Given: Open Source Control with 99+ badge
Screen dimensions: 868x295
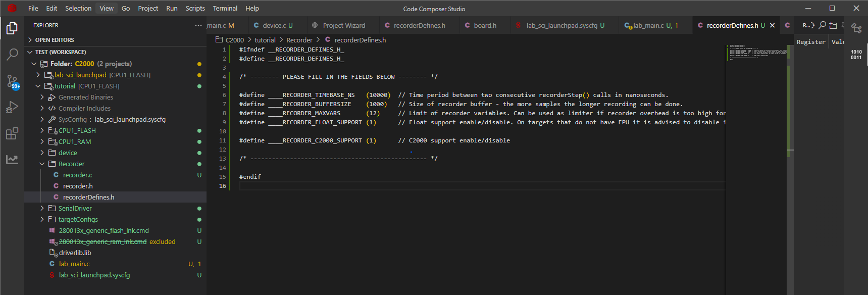Looking at the screenshot, I should pos(12,81).
